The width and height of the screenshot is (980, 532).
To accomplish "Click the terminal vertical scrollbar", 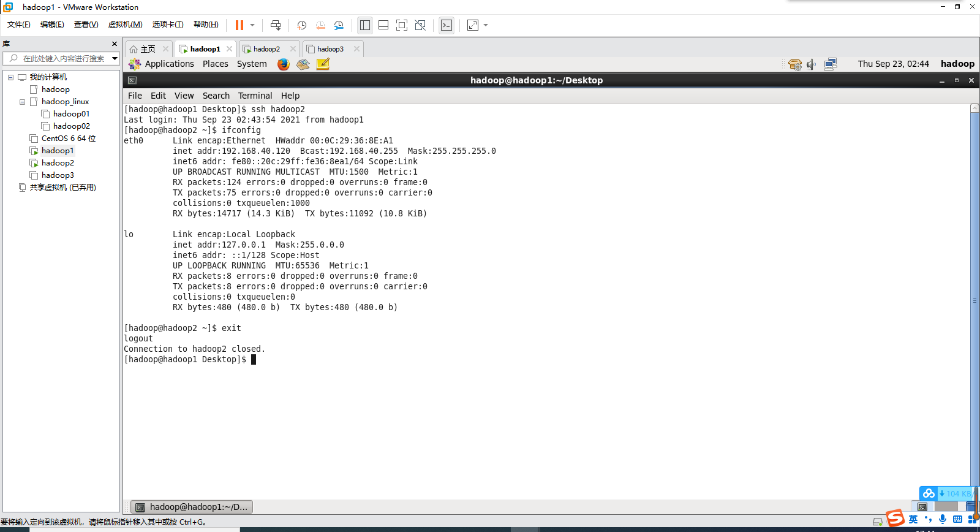I will 974,300.
